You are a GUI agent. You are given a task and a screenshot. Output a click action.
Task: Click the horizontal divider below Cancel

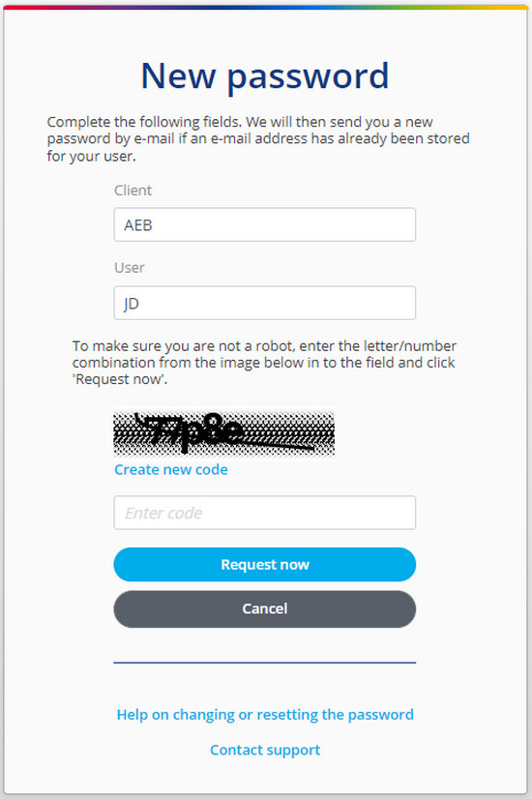(x=265, y=663)
